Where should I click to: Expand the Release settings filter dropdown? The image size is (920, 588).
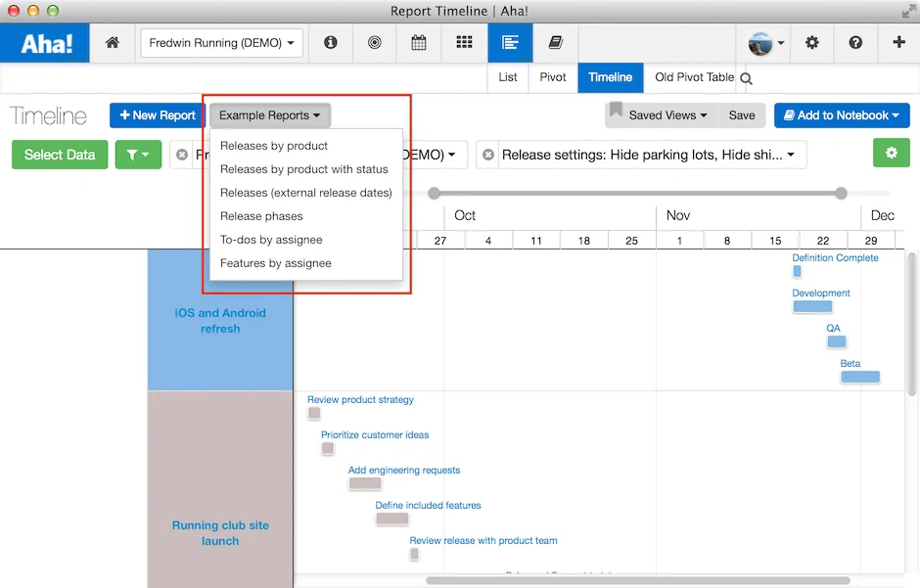click(x=791, y=155)
